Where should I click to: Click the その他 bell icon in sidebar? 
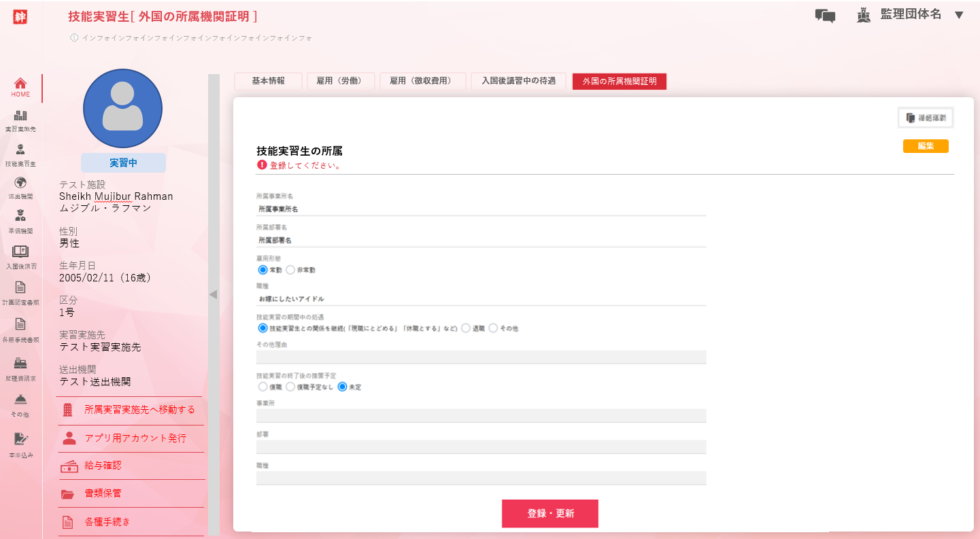[x=20, y=400]
